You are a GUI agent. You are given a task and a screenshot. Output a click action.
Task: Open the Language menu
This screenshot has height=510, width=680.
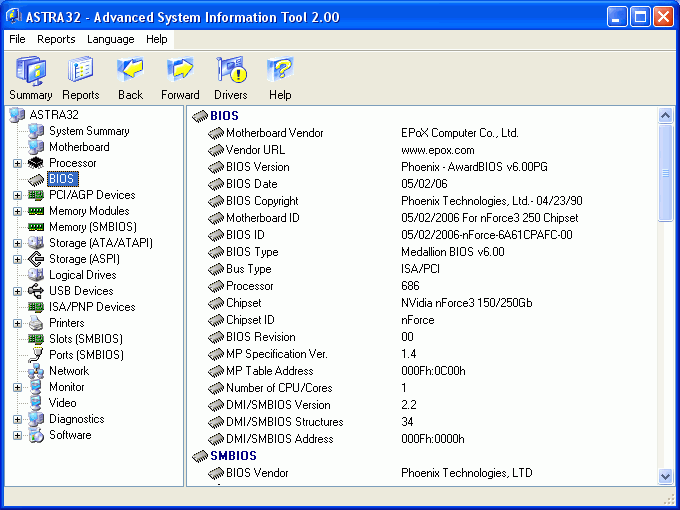pyautogui.click(x=111, y=39)
